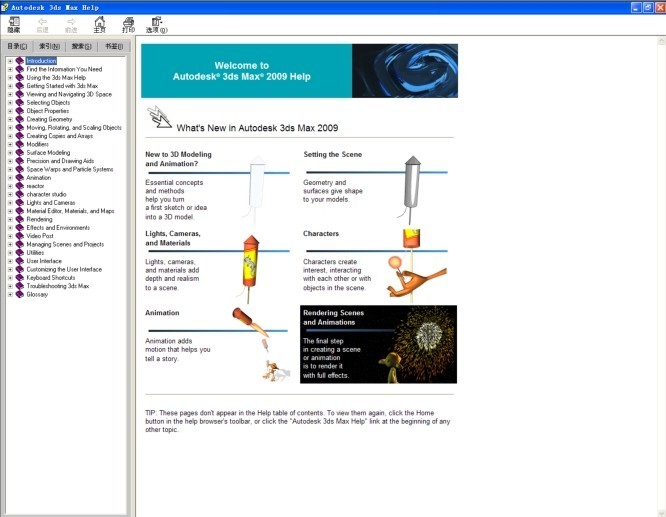Viewport: 666px width, 517px height.
Task: Click the Hide panel toolbar icon
Action: pyautogui.click(x=14, y=25)
